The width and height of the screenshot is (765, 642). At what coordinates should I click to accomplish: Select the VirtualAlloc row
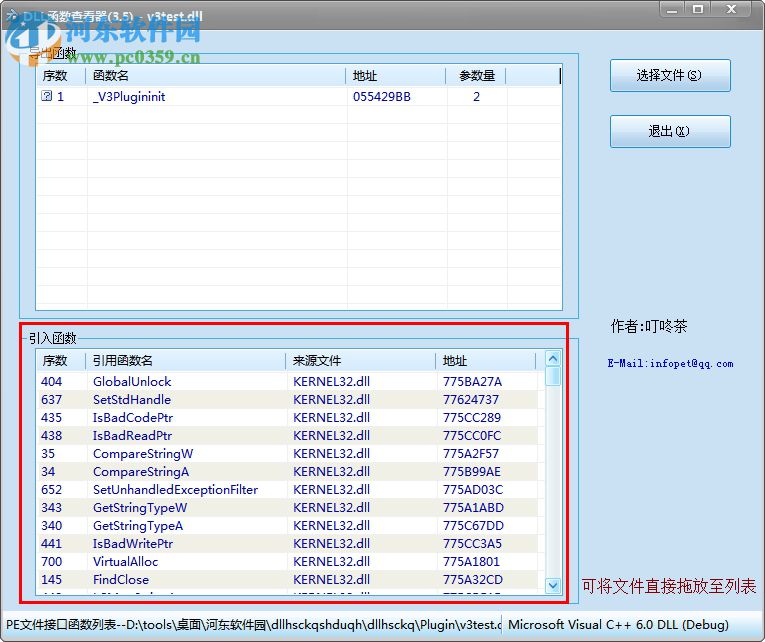[x=287, y=562]
